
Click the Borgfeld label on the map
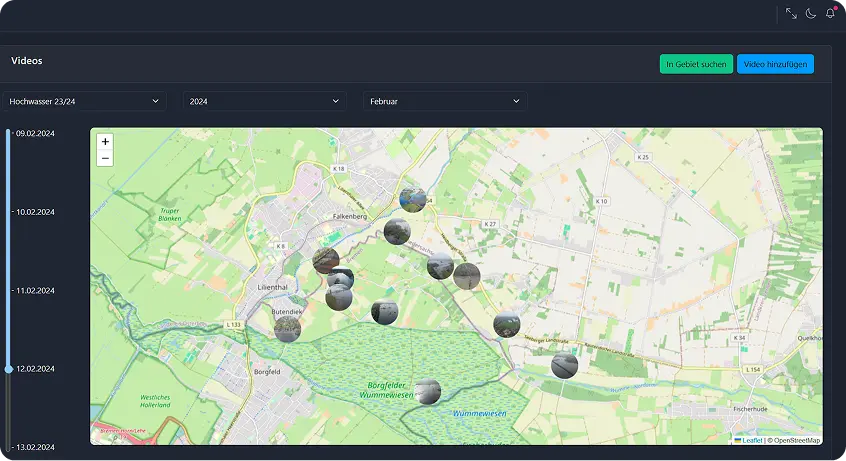click(267, 372)
